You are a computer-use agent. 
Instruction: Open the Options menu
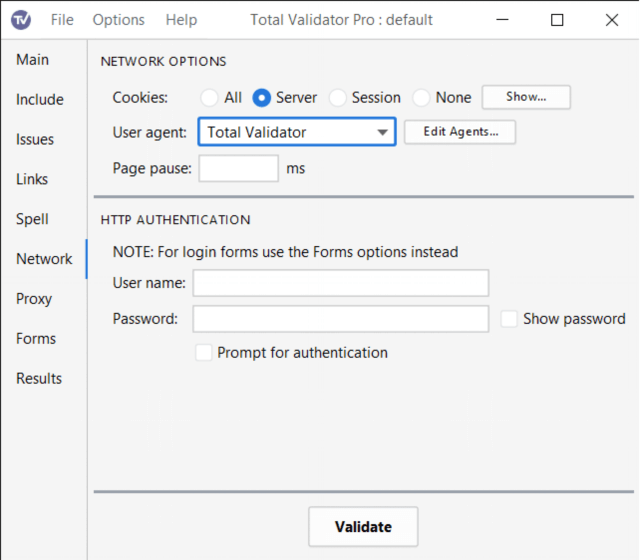point(118,20)
